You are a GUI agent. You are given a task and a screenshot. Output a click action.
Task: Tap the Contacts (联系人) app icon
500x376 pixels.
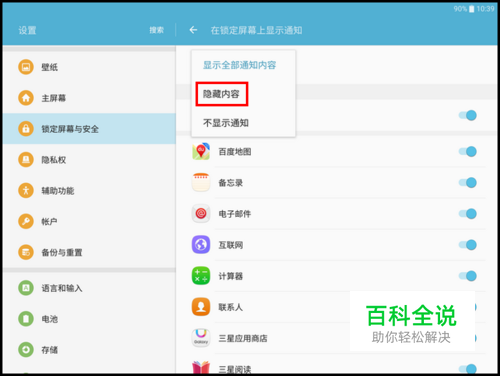click(201, 307)
